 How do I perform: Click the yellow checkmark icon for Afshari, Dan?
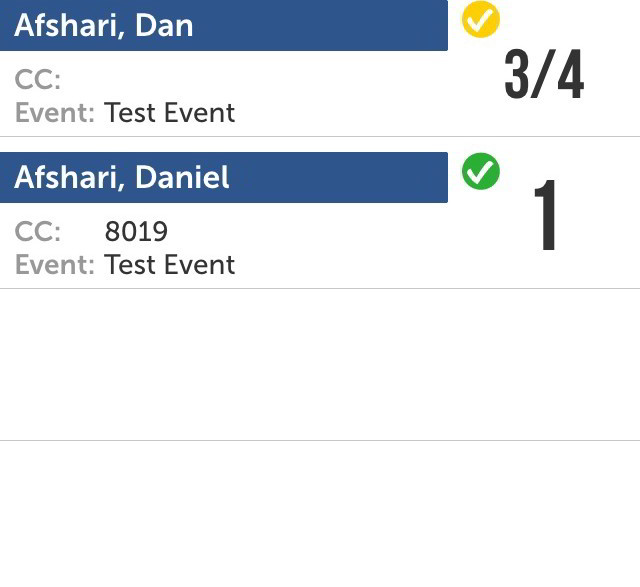click(480, 19)
